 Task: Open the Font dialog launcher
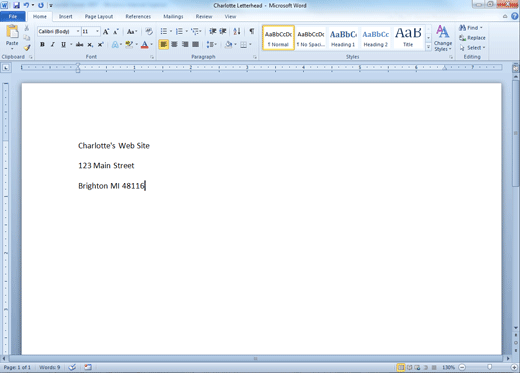(x=152, y=57)
